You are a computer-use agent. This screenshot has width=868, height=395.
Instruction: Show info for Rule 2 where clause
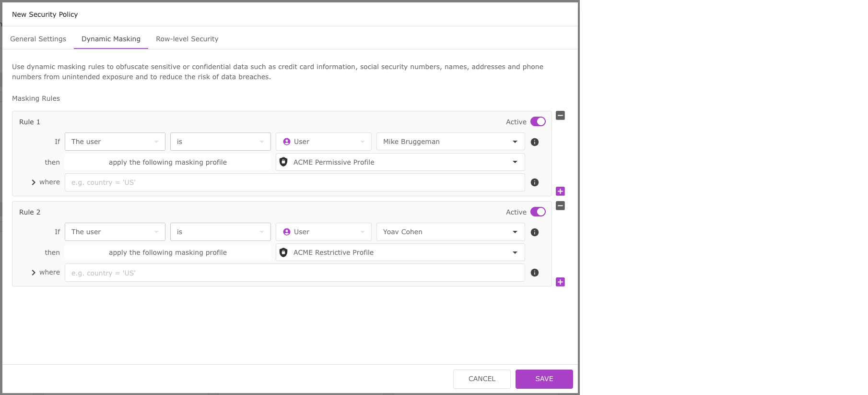point(535,273)
